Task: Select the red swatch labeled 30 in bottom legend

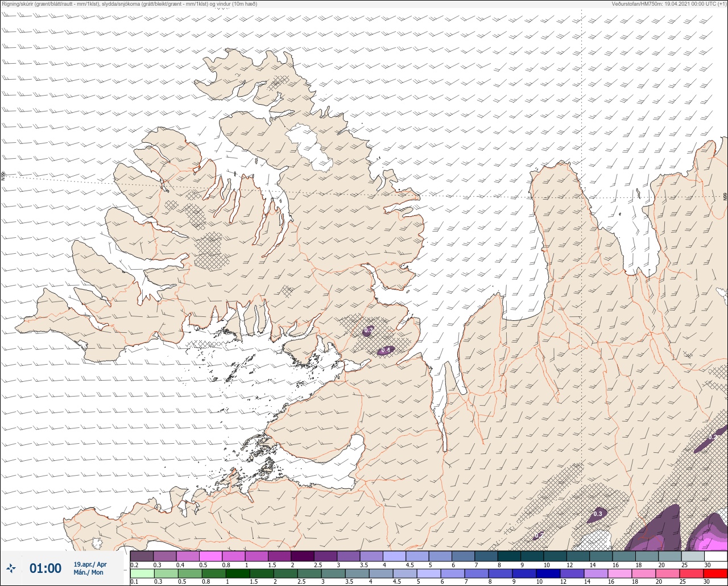Action: click(x=715, y=573)
